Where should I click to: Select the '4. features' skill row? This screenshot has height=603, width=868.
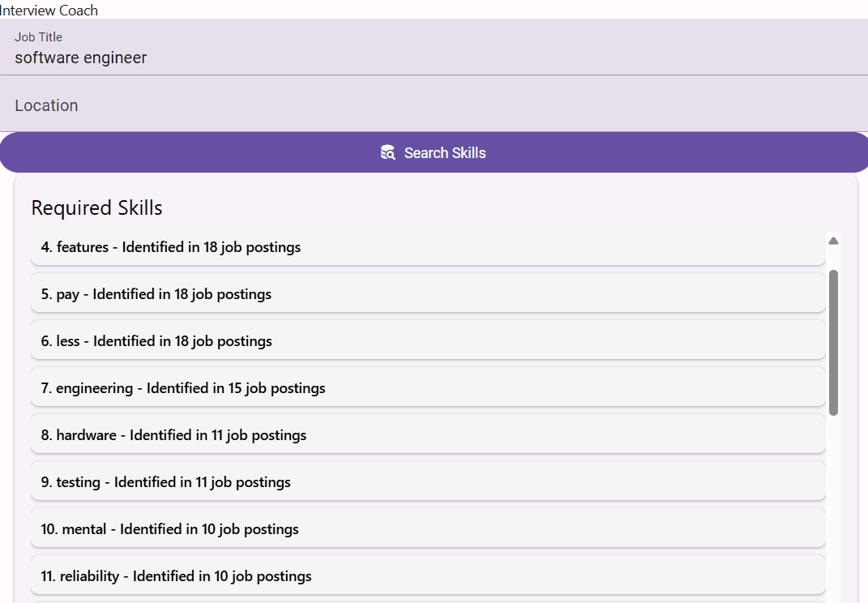(x=428, y=247)
